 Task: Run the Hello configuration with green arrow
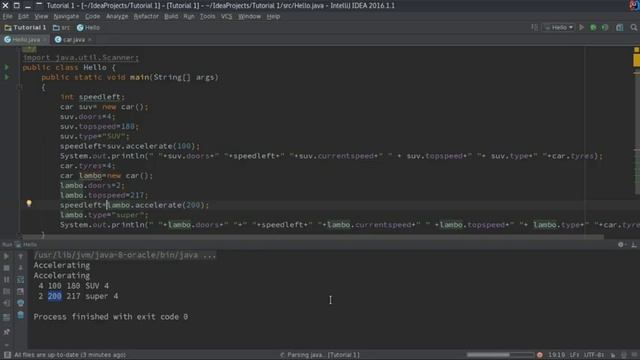click(582, 27)
